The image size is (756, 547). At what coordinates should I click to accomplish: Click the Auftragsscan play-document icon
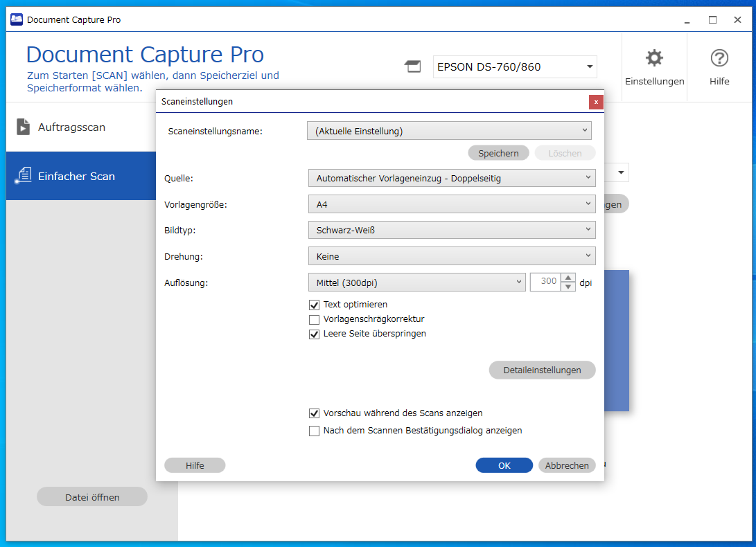pyautogui.click(x=23, y=127)
